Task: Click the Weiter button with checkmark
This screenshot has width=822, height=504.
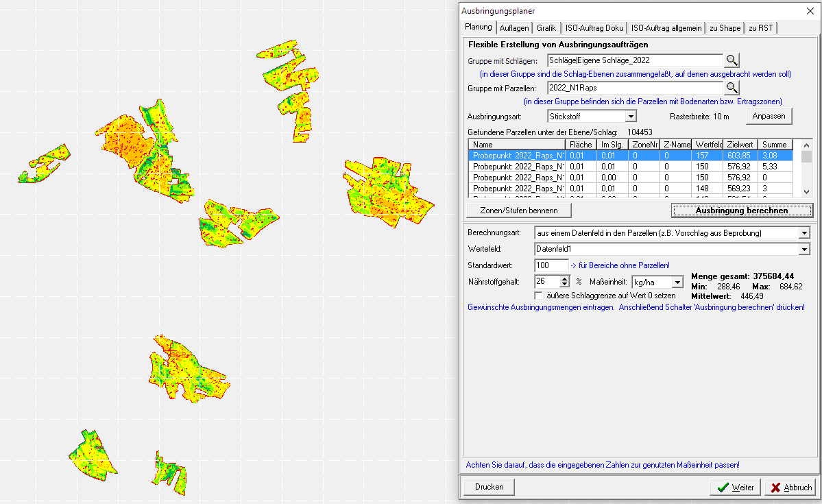Action: pos(735,487)
